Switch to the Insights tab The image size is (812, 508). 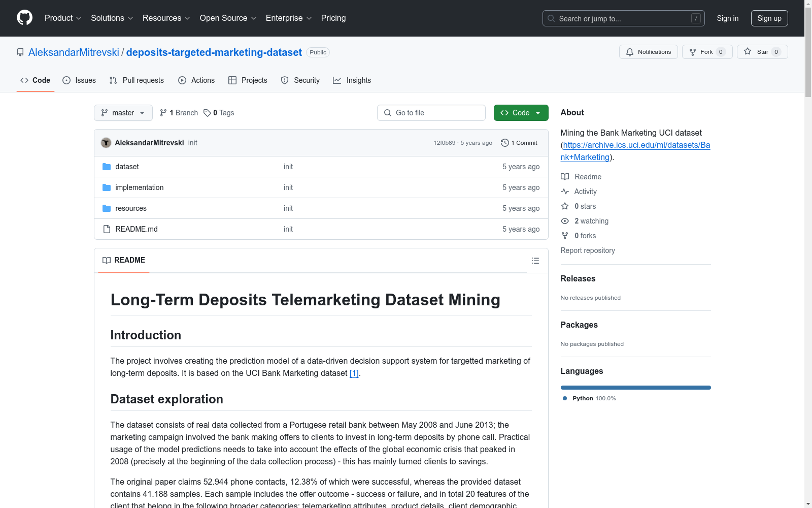352,80
